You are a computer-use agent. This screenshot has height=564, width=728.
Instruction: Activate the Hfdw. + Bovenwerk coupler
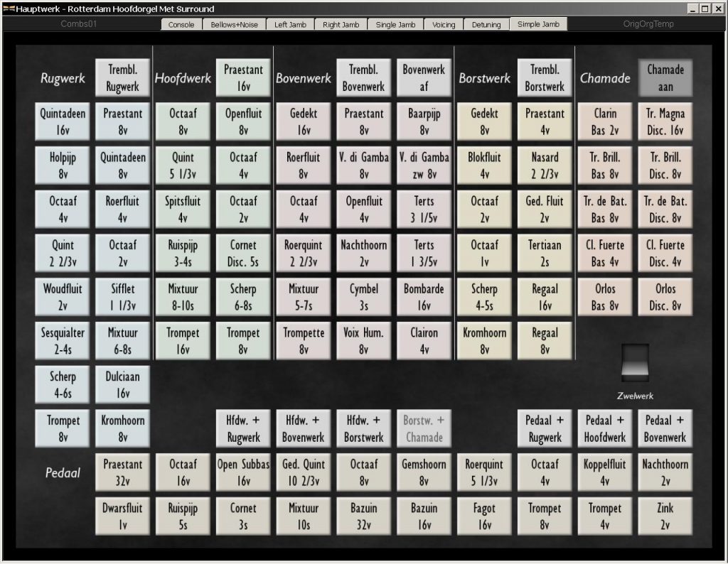coord(303,428)
